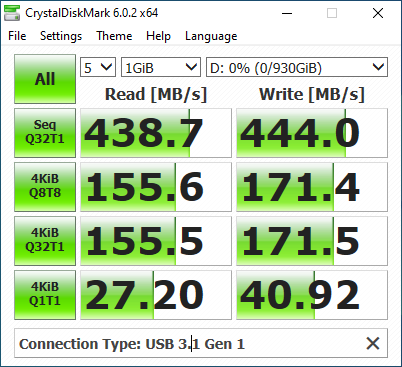The image size is (402, 367).
Task: Open the drive selector showing D: 0%
Action: tap(297, 67)
